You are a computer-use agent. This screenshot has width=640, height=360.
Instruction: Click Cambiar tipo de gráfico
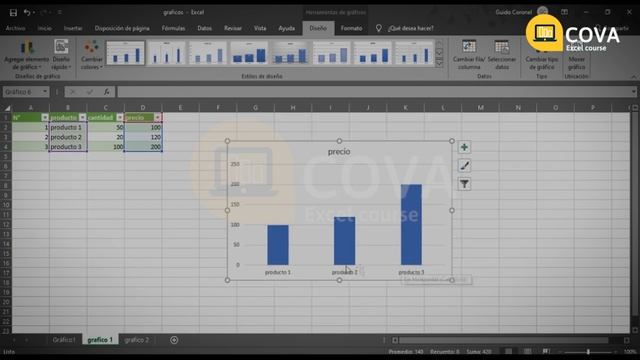pos(541,56)
